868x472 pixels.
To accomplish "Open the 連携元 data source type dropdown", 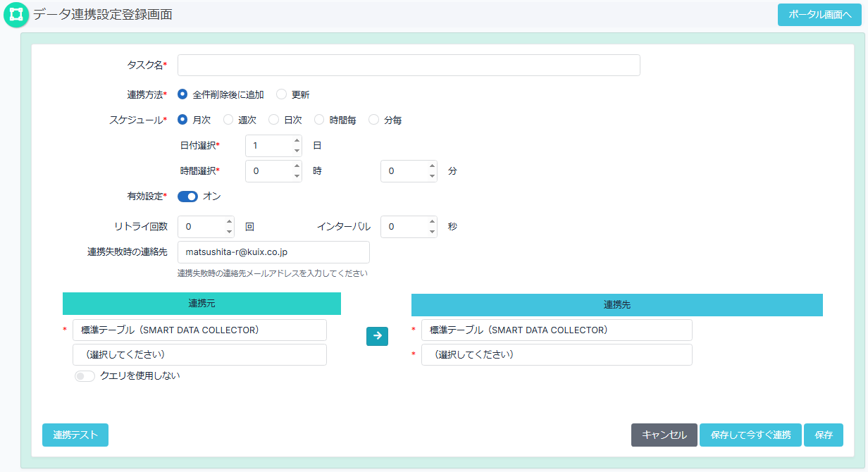I will 199,330.
